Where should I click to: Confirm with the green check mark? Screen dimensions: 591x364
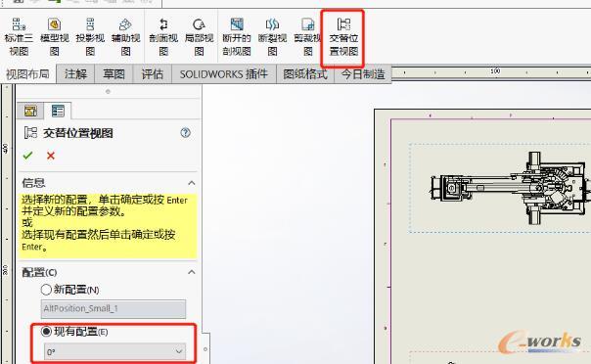(x=28, y=156)
